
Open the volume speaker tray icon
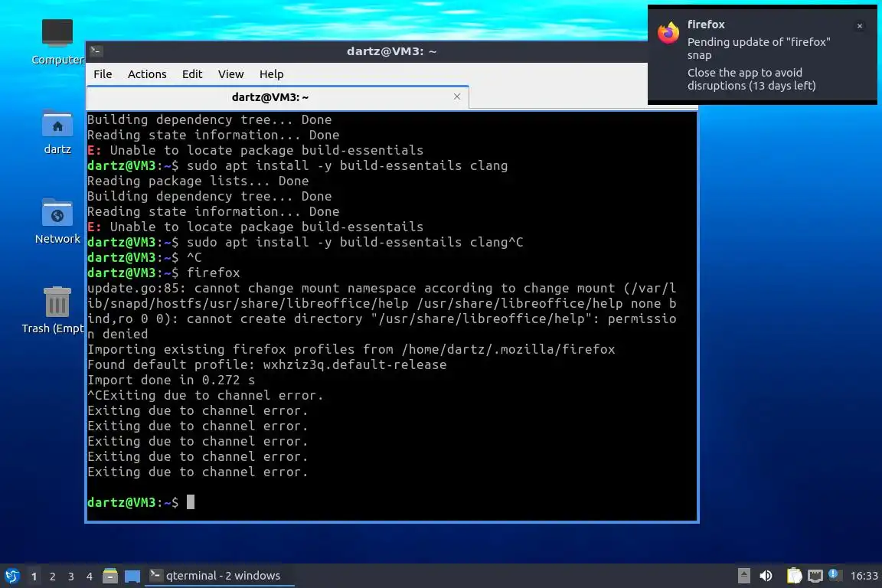pyautogui.click(x=766, y=576)
